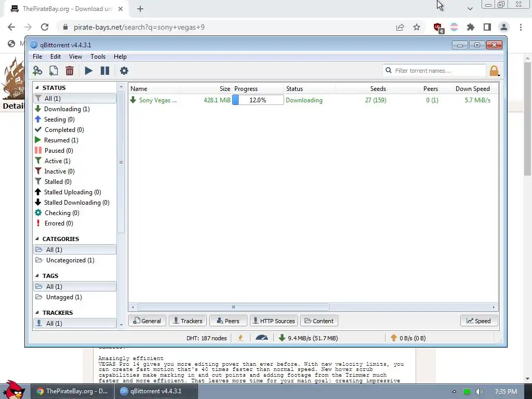Add torrent link toolbar icon
The height and width of the screenshot is (399, 532).
(37, 71)
